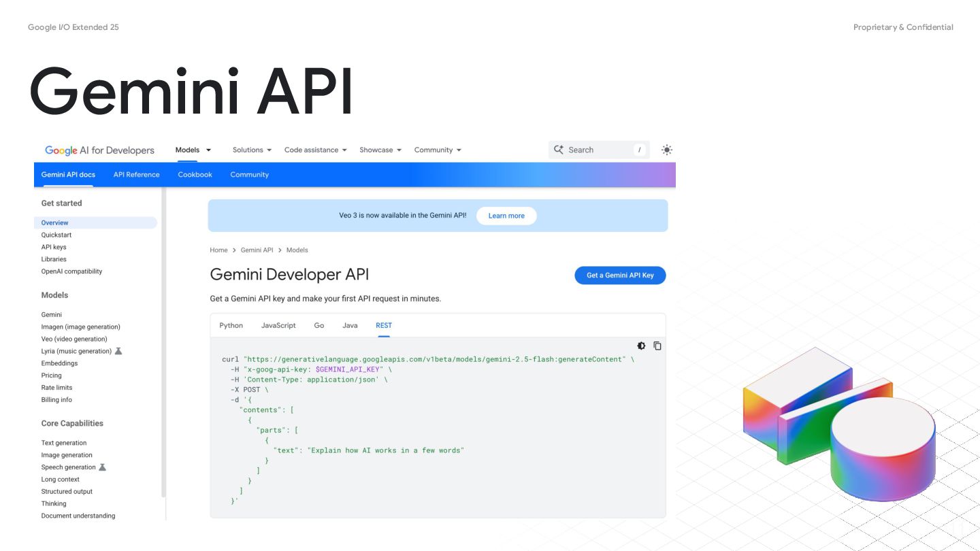Click the Gemini API breadcrumb link
Screen dimensions: 980x551
click(x=257, y=250)
